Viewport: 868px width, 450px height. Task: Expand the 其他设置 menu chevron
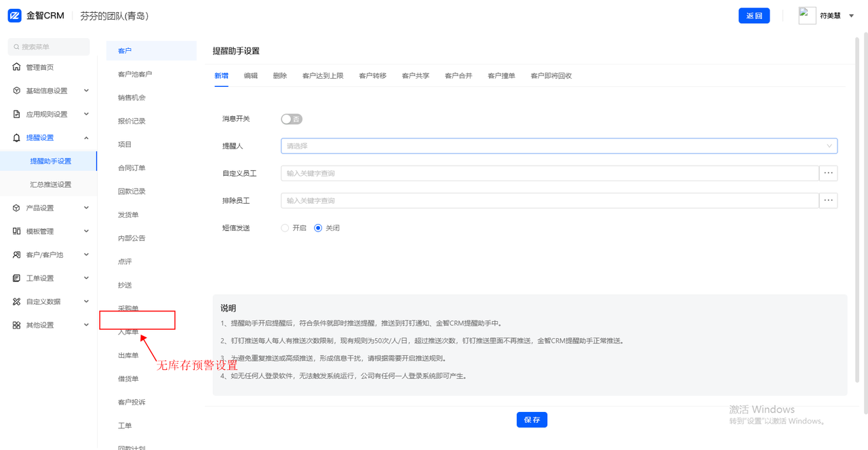[86, 325]
